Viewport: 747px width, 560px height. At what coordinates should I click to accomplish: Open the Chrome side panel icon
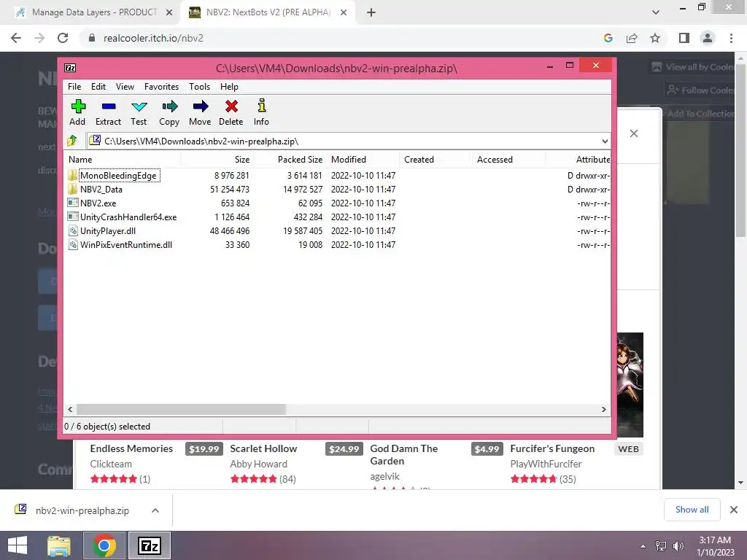point(684,38)
